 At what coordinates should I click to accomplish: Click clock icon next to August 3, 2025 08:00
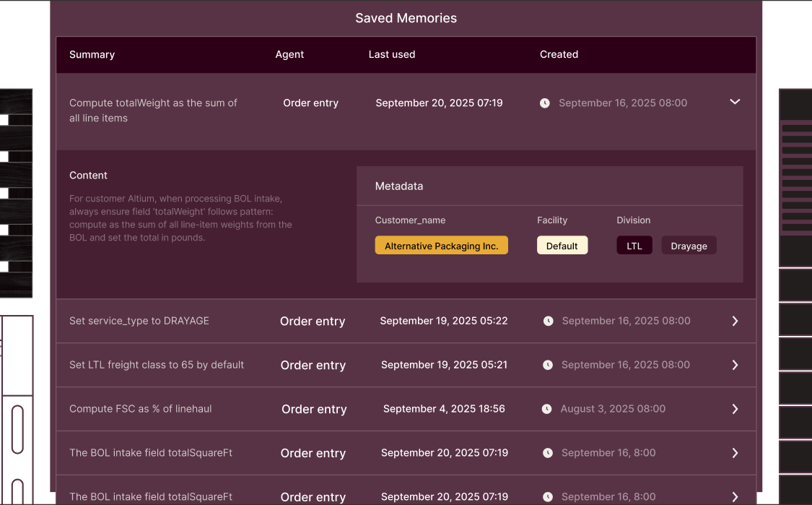pos(547,409)
